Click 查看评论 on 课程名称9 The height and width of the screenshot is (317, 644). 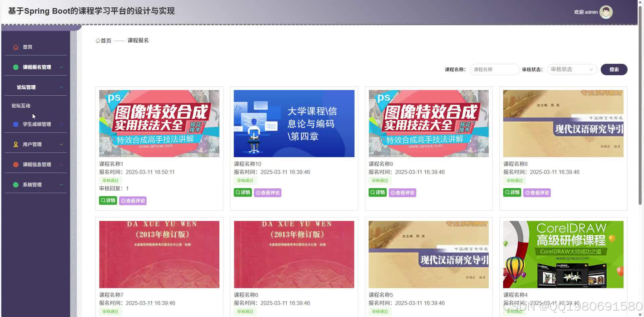point(402,192)
